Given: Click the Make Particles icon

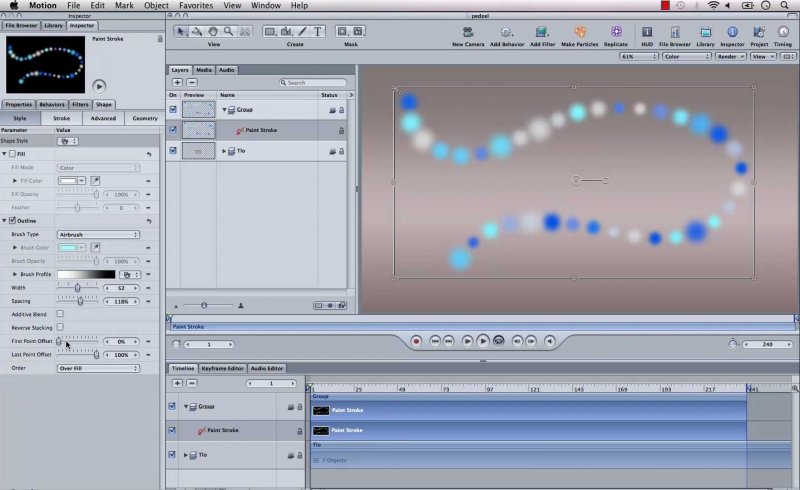Looking at the screenshot, I should coord(580,32).
